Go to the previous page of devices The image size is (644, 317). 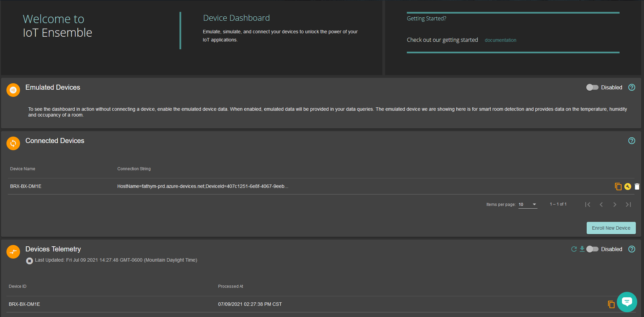601,205
